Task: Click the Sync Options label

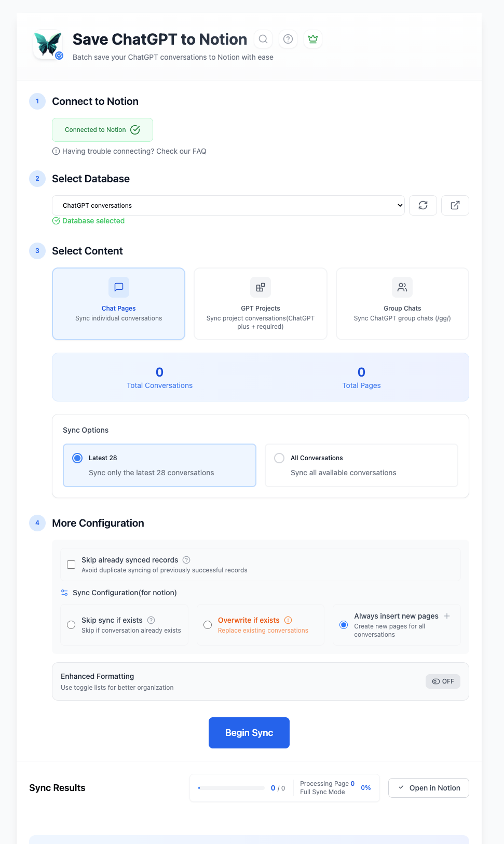Action: pos(86,430)
